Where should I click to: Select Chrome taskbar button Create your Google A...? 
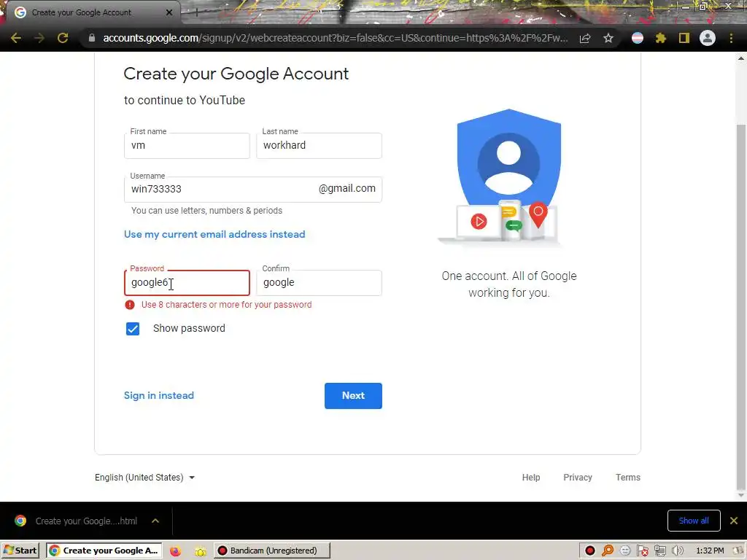click(104, 551)
